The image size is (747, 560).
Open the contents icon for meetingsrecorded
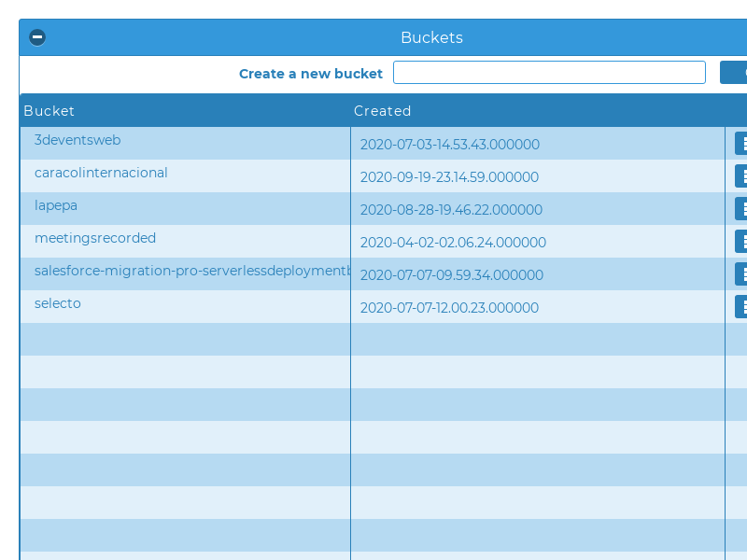[742, 241]
